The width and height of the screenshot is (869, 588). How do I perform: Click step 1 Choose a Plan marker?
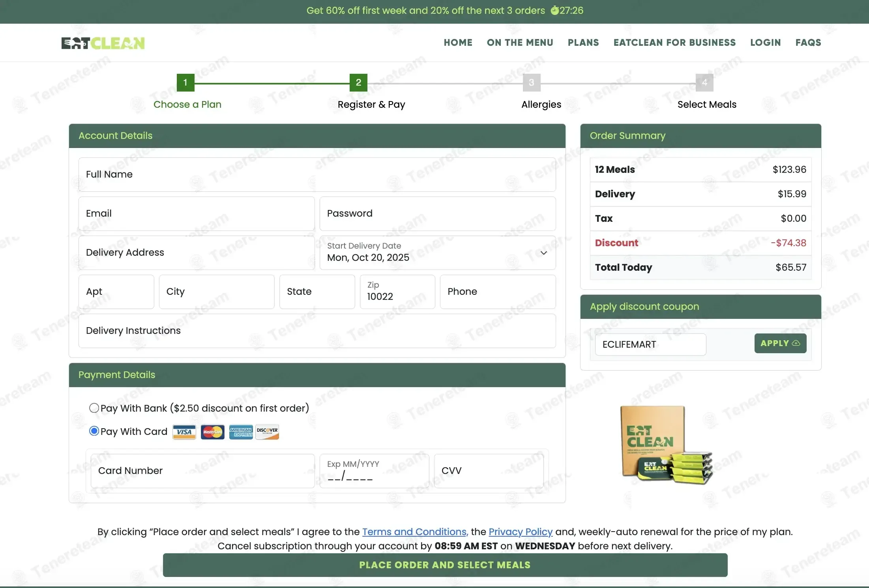point(185,82)
